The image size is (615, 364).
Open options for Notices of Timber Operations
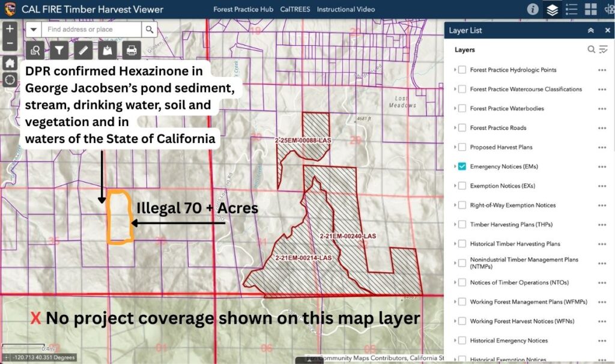pyautogui.click(x=602, y=283)
